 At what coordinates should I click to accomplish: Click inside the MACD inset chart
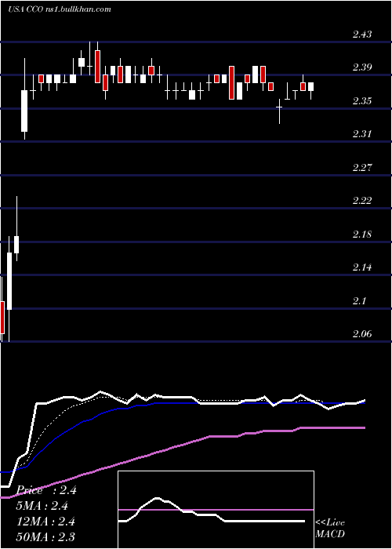(216, 510)
